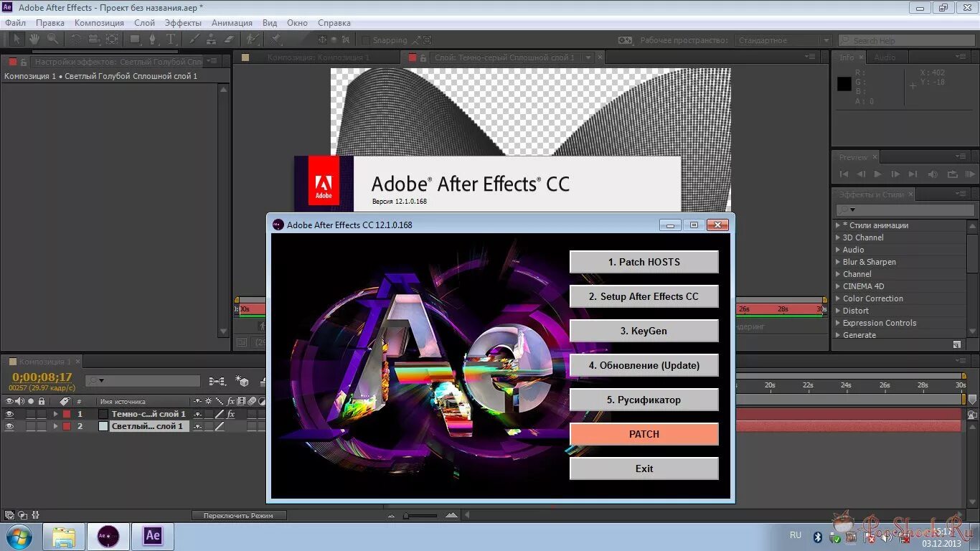Go to first frame in Preview panel

coord(844,174)
